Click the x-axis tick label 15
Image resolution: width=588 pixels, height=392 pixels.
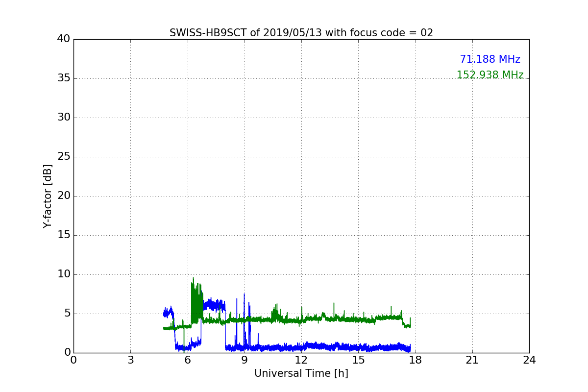pos(358,360)
